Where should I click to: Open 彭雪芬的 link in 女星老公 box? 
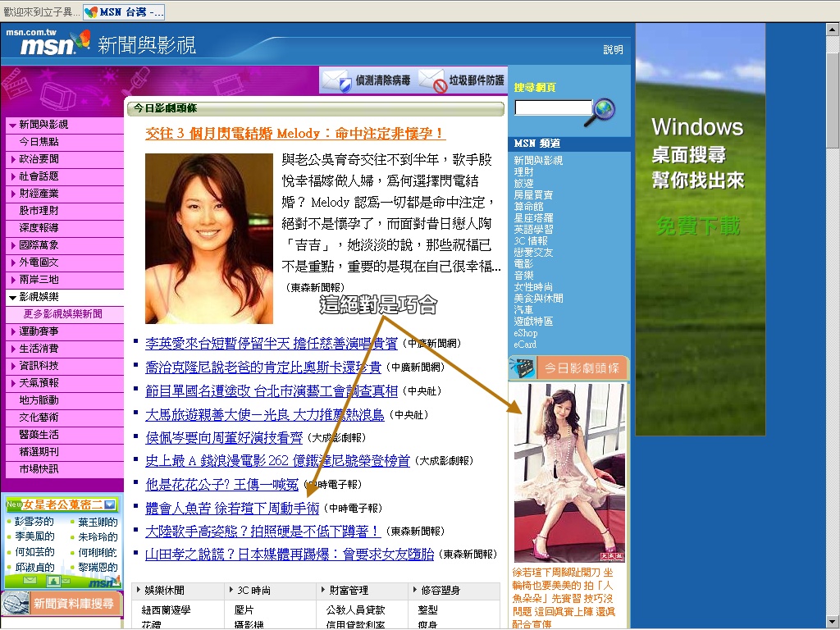coord(34,522)
